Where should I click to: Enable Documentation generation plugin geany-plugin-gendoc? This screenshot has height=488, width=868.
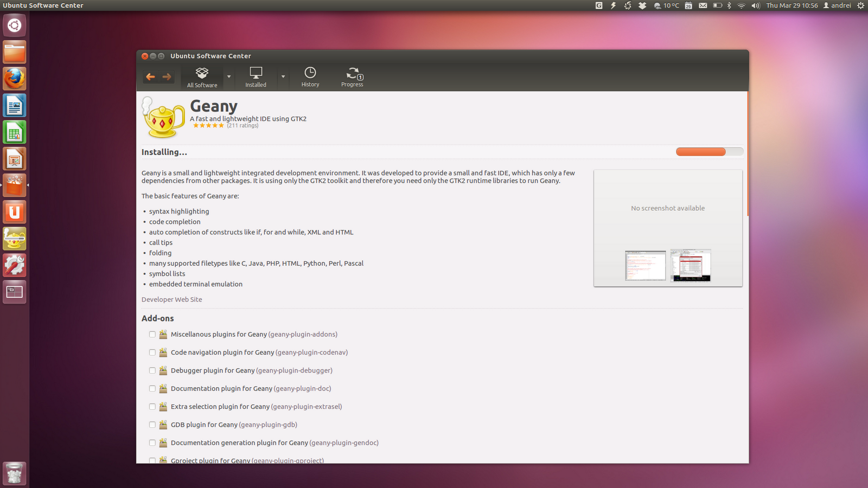click(x=152, y=443)
